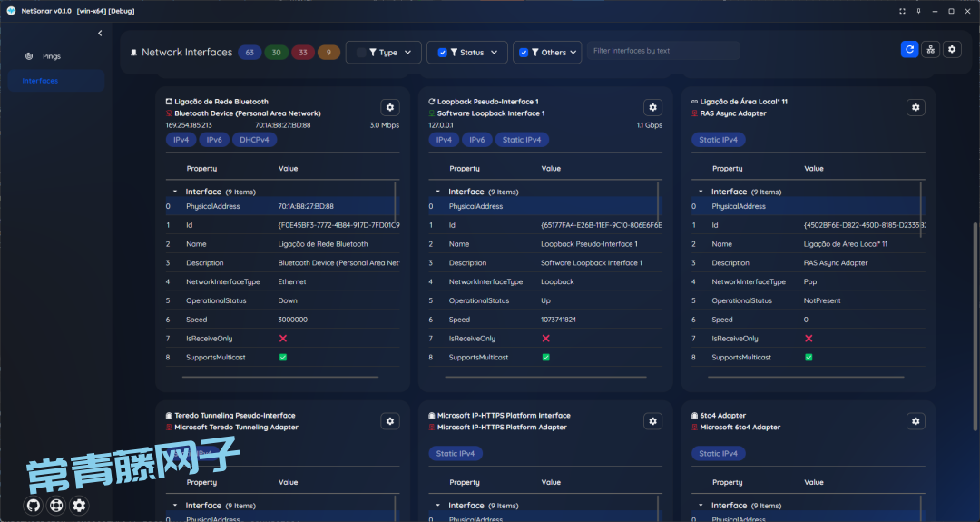Uncheck the Others filter checkbox

pyautogui.click(x=524, y=53)
